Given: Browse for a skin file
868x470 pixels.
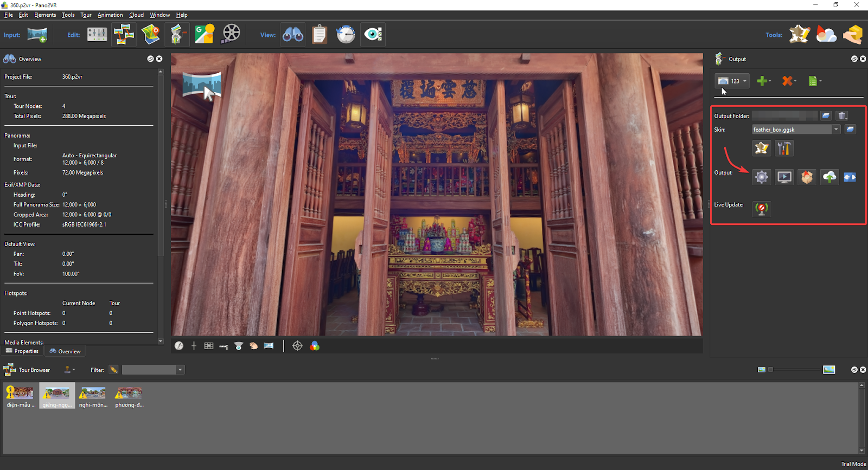Looking at the screenshot, I should click(850, 129).
